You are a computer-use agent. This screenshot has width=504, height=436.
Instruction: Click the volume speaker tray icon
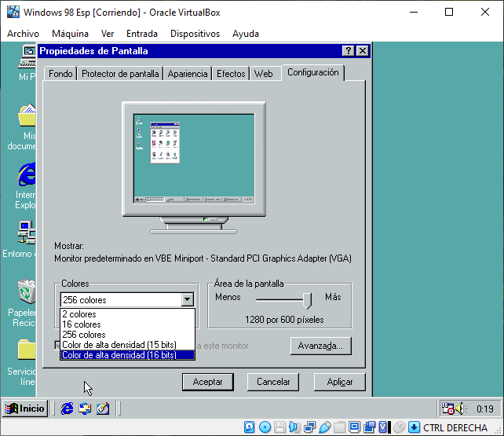[462, 409]
